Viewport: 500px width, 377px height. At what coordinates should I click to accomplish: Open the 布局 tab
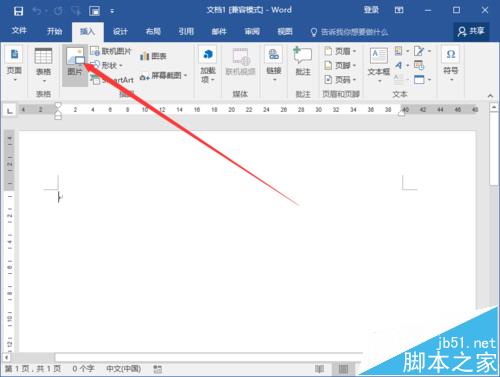point(153,32)
